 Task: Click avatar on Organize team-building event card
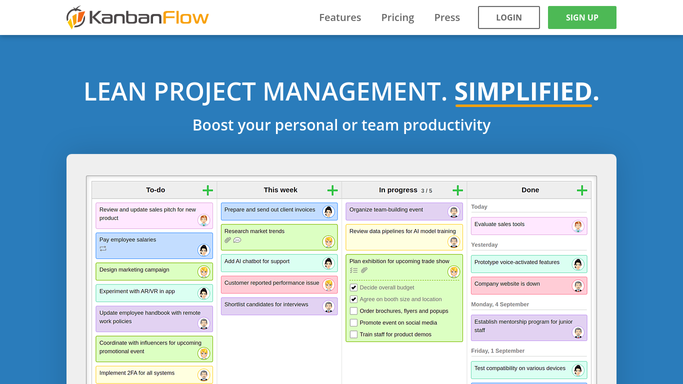pos(453,212)
